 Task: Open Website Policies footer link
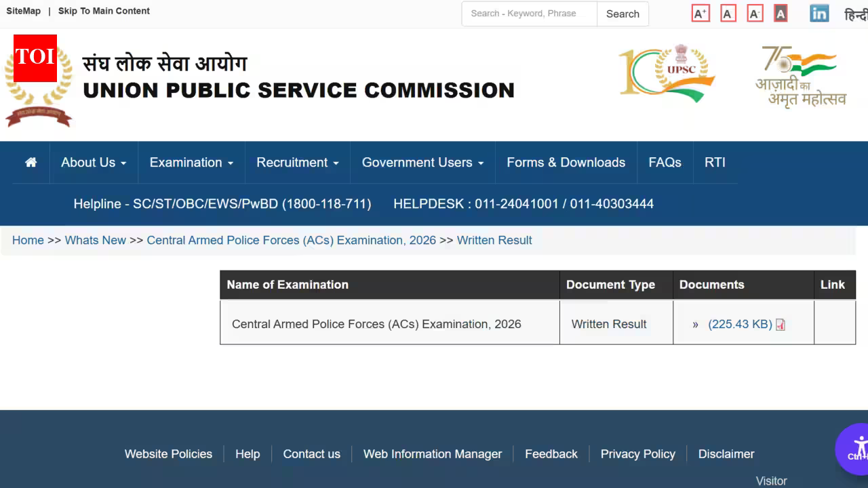point(168,454)
